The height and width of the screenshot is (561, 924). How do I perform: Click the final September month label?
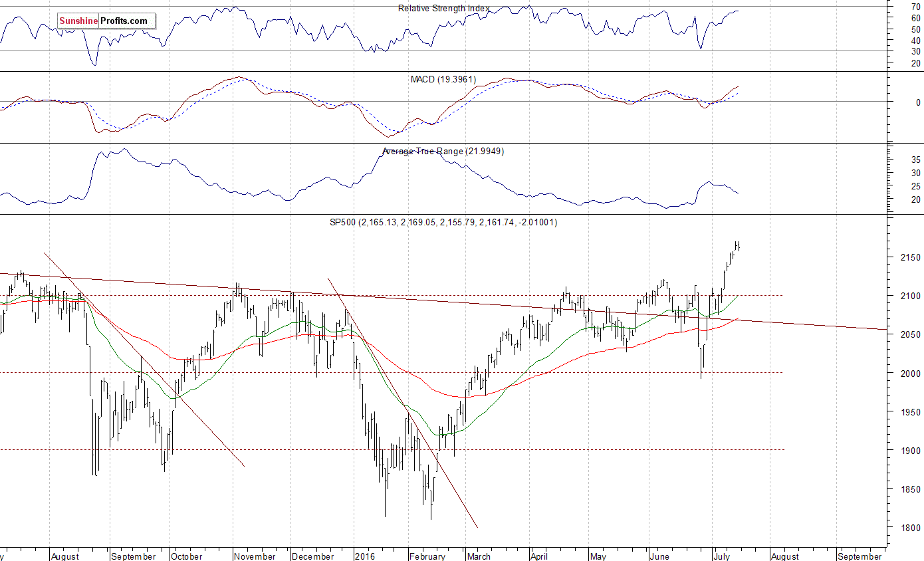tap(860, 556)
